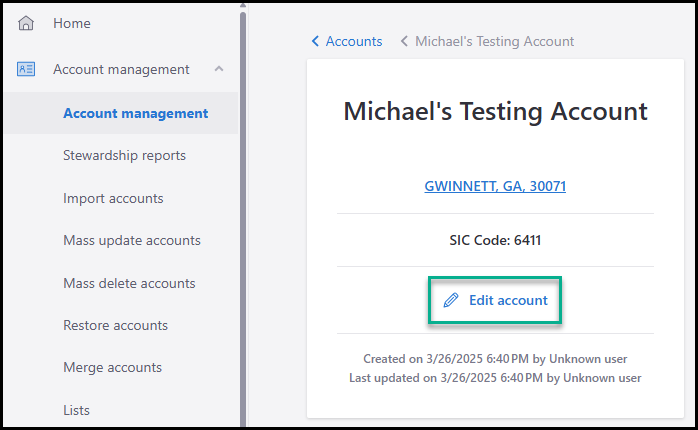Open the GWINNETT, GA, 30071 address link

coord(495,186)
